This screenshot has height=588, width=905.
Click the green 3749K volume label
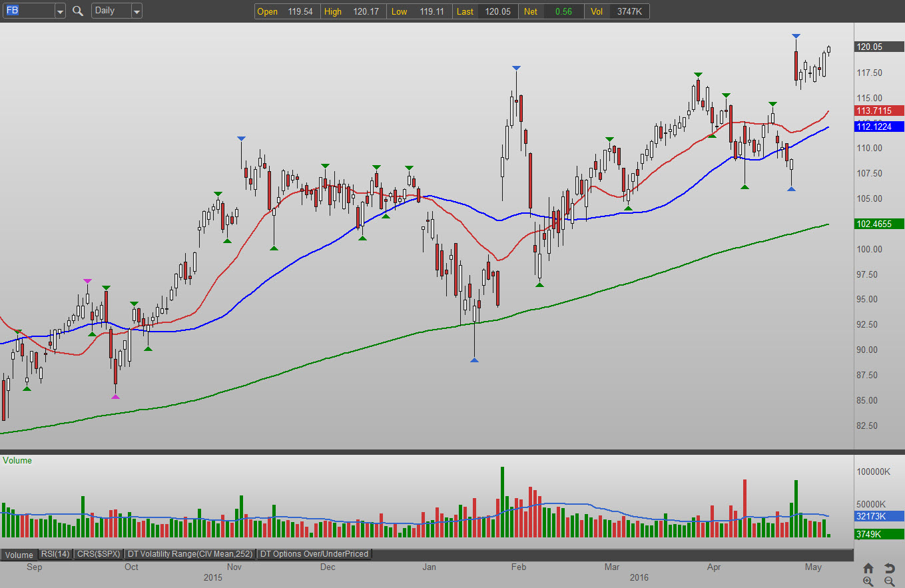[x=879, y=534]
